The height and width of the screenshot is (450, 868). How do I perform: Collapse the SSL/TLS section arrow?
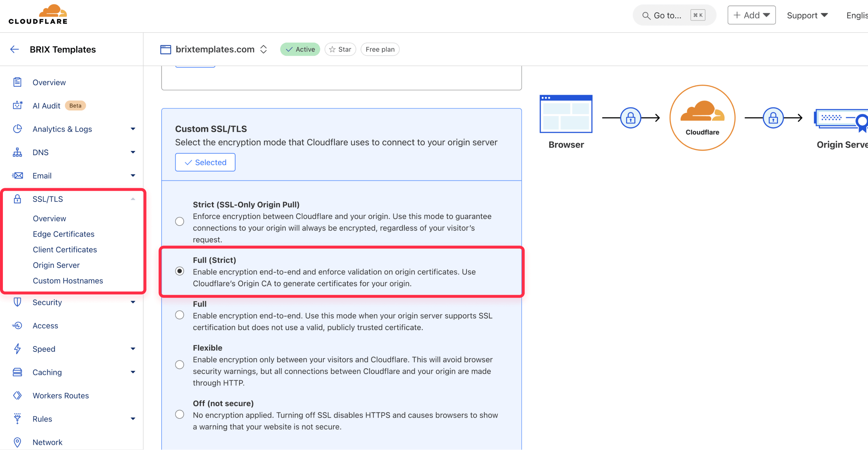tap(133, 199)
